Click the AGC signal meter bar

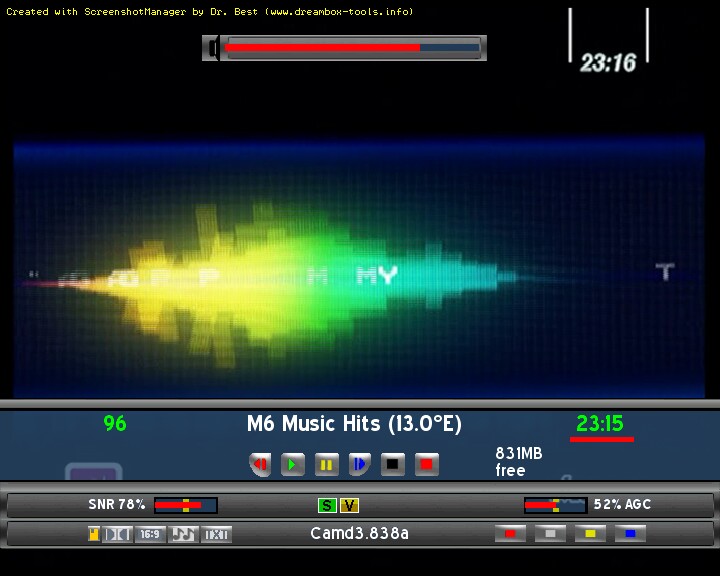pyautogui.click(x=556, y=505)
